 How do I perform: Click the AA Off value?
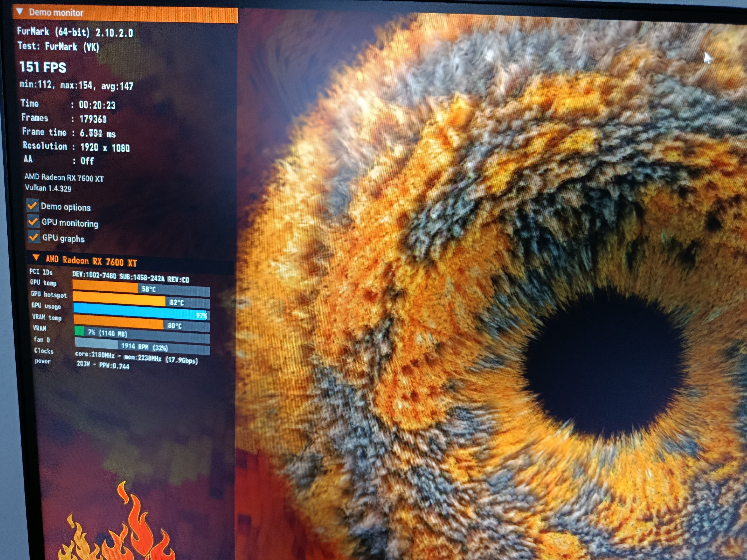(x=87, y=161)
